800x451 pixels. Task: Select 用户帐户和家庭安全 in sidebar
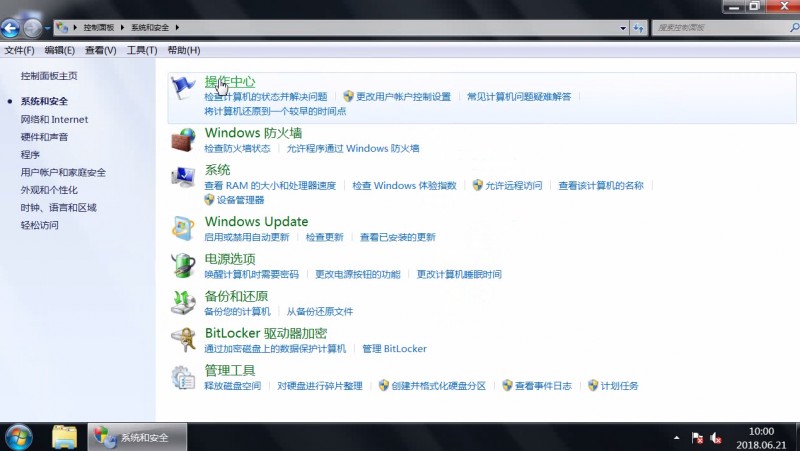(x=63, y=172)
